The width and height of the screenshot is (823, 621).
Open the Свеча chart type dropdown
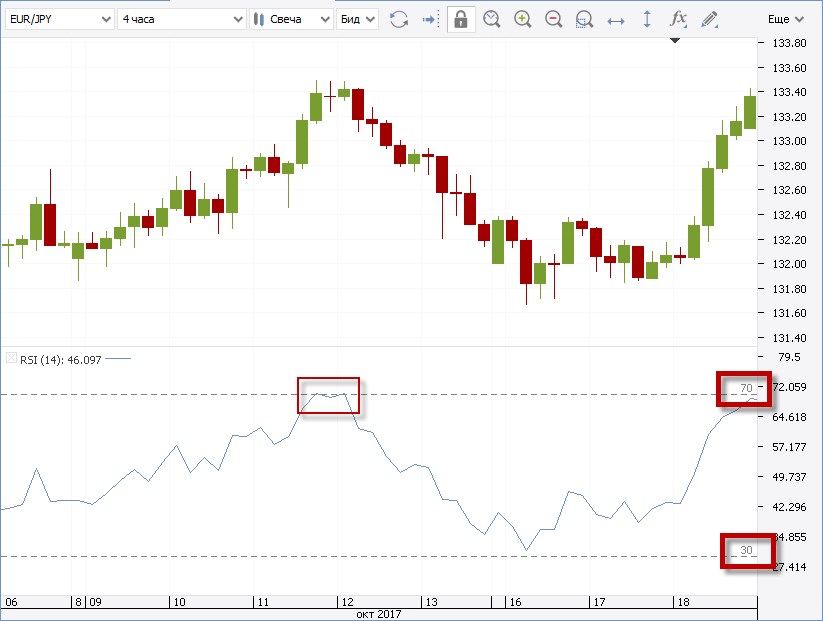(291, 19)
